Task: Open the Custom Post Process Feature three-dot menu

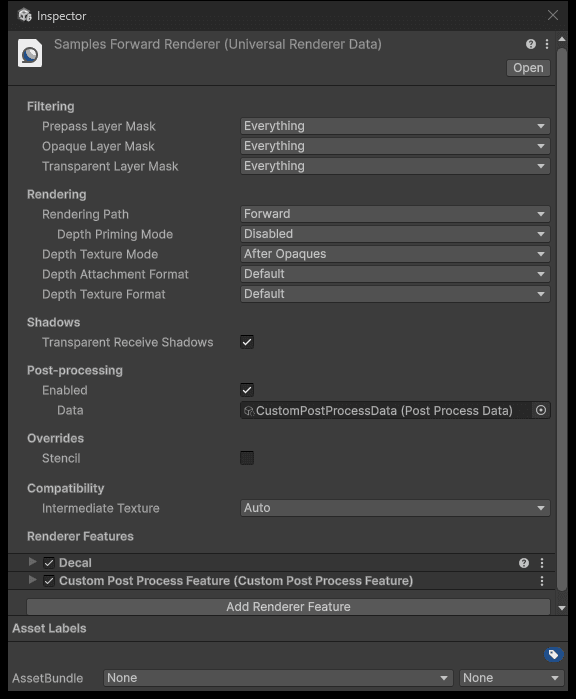Action: 542,581
